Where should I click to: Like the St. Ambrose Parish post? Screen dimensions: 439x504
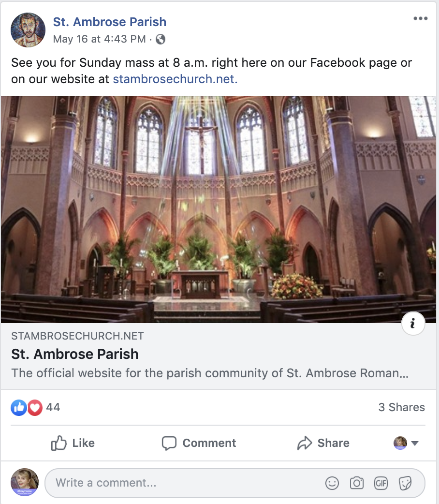(x=73, y=443)
